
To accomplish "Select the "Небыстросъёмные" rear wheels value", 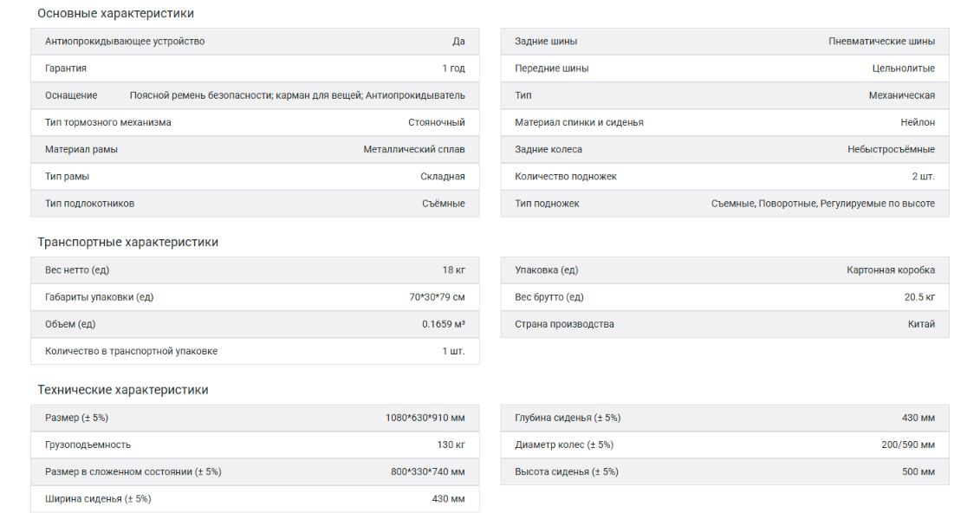I will (x=891, y=150).
